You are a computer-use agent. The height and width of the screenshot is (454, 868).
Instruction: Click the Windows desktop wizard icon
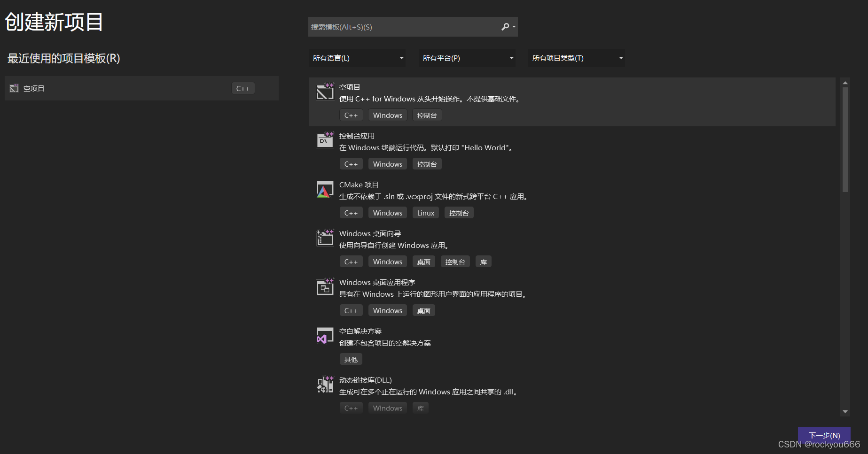point(325,238)
